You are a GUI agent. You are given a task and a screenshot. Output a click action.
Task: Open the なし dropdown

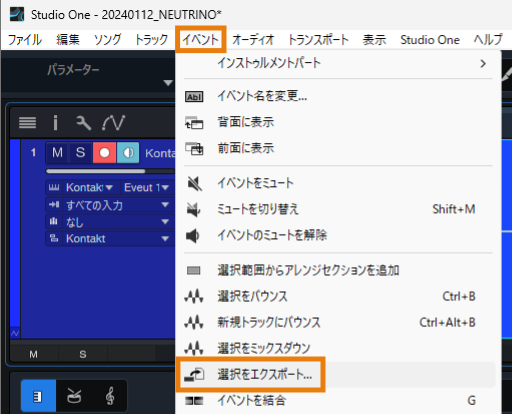click(x=110, y=222)
